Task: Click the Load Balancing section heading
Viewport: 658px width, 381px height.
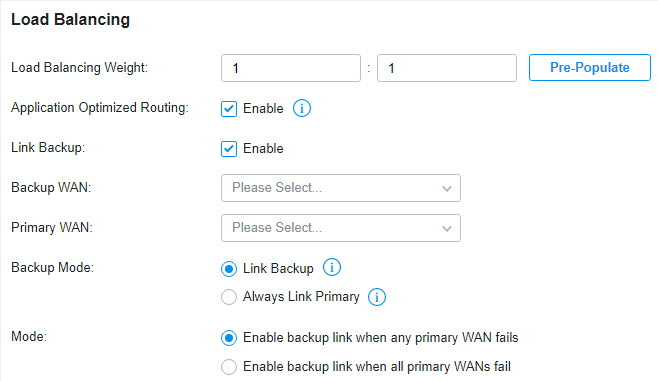Action: (x=70, y=20)
